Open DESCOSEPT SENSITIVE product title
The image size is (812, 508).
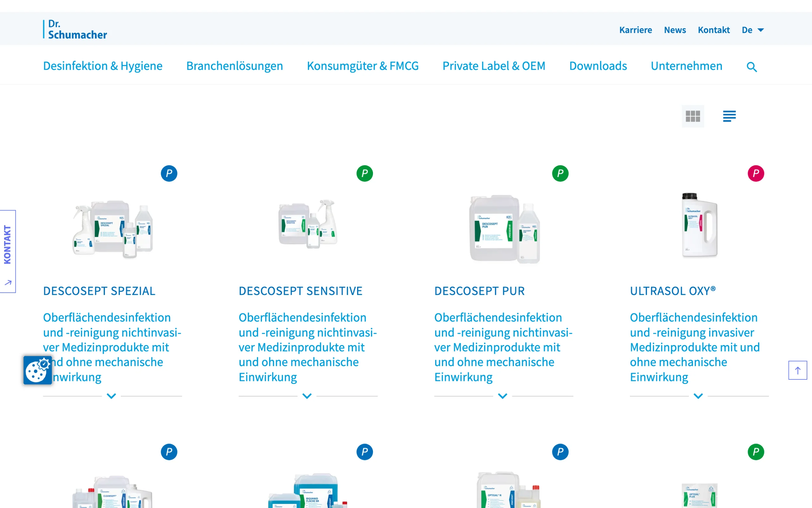point(301,291)
